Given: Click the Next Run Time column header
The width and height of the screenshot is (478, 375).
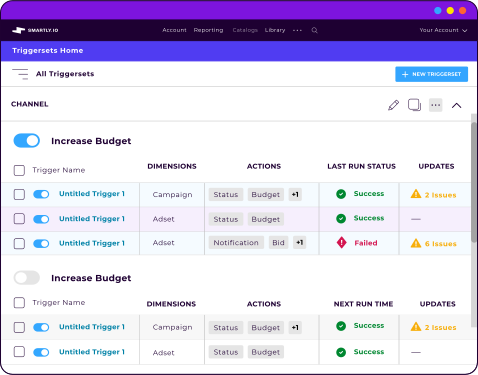Looking at the screenshot, I should pyautogui.click(x=363, y=304).
